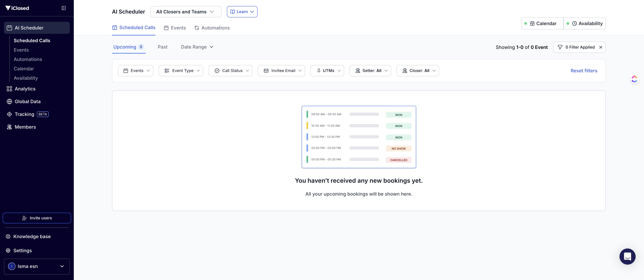Toggle the Calendar connection button
The image size is (644, 280).
point(543,23)
